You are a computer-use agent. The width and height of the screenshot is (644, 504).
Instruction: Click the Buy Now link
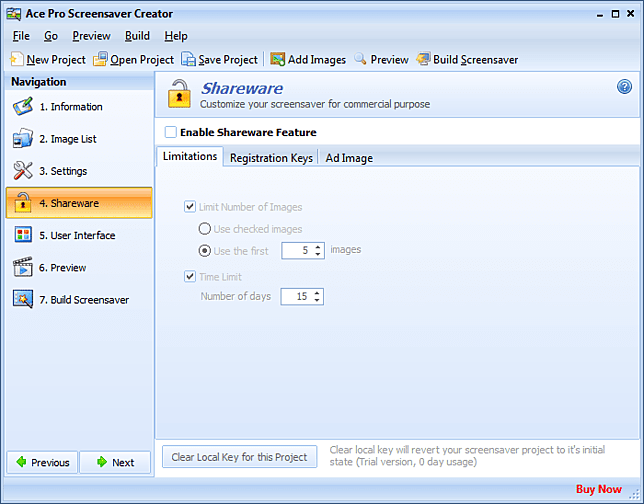pos(598,489)
